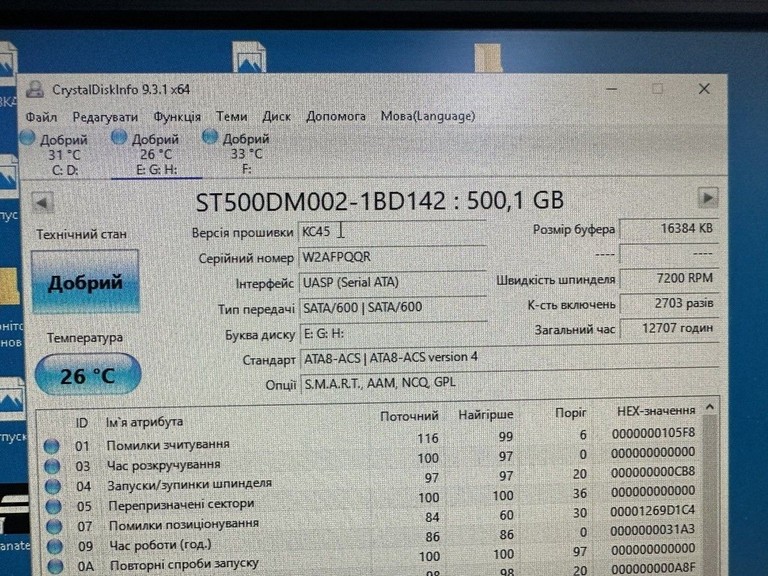Select the desktop folder icon behind CrystalDiskInfo

tap(488, 58)
